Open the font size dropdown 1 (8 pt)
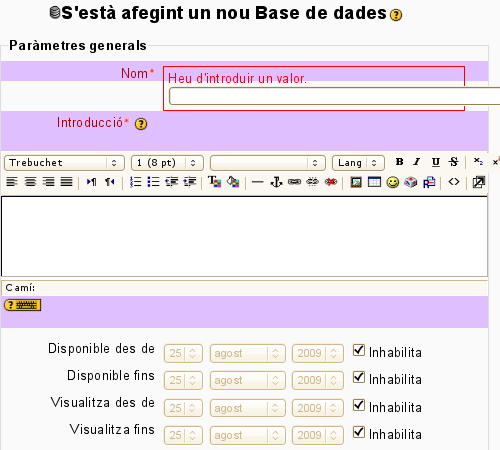Viewport: 500px width, 450px height. (x=167, y=163)
